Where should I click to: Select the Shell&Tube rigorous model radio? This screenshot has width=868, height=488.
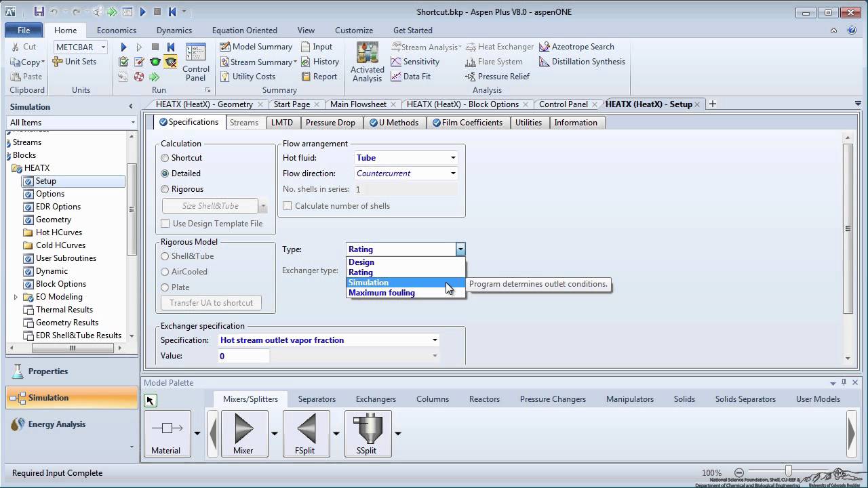(165, 256)
